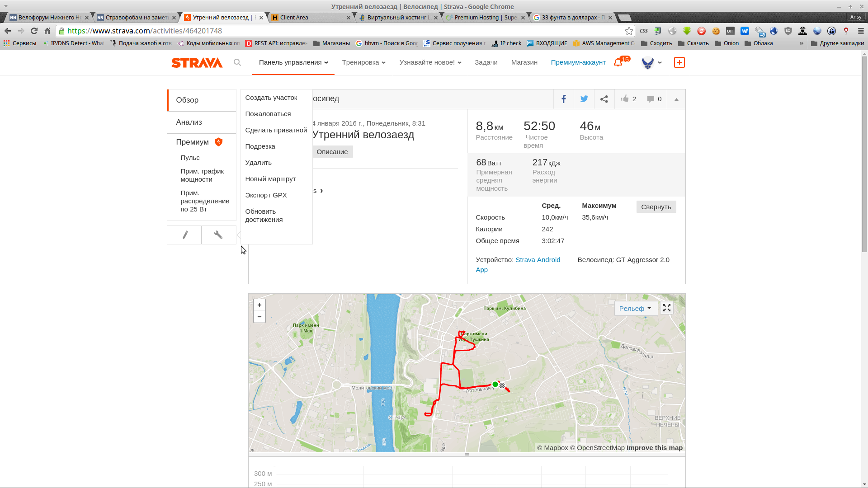
Task: Expand Узнавайте новое! menu
Action: click(x=430, y=62)
